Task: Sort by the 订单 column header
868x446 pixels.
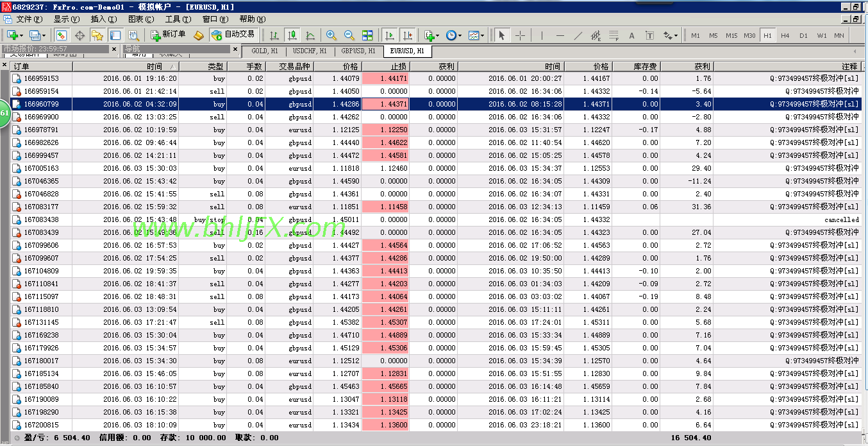Action: point(42,66)
